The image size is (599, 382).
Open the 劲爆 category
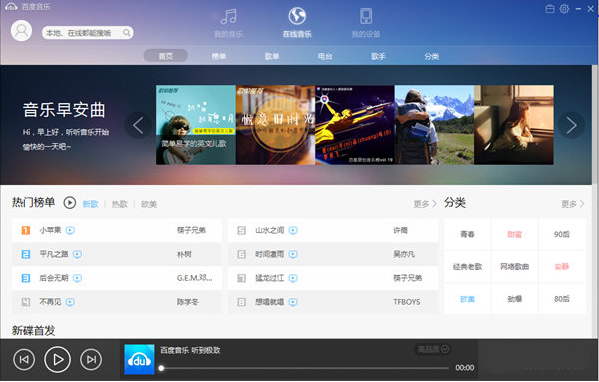(x=515, y=299)
